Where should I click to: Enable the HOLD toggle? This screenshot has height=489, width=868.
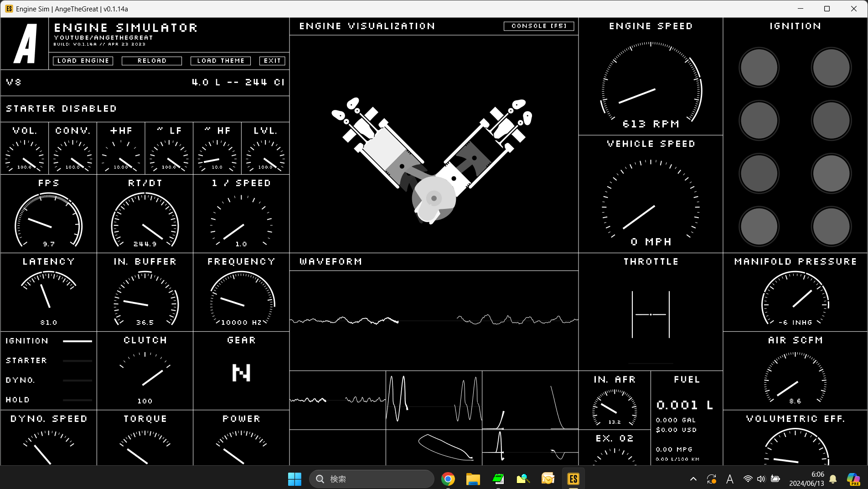(77, 400)
